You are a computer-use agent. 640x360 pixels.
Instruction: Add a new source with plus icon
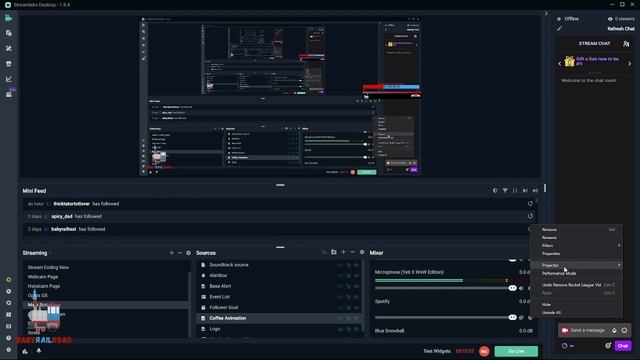click(343, 252)
